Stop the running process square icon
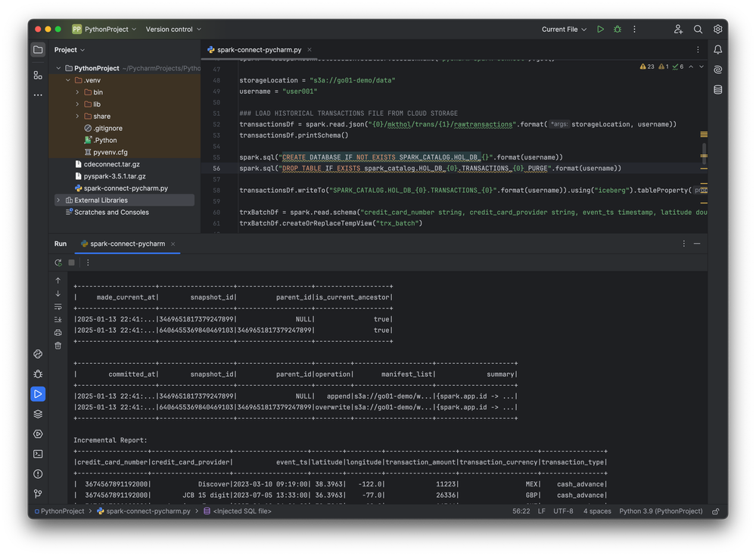 coord(71,262)
